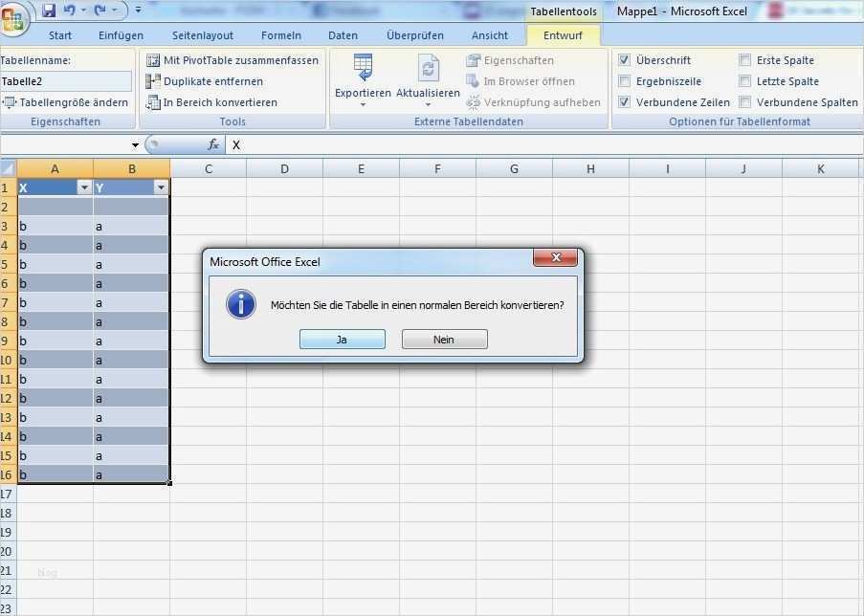Screen dimensions: 864x616
Task: Click the Exportieren icon
Action: point(363,69)
